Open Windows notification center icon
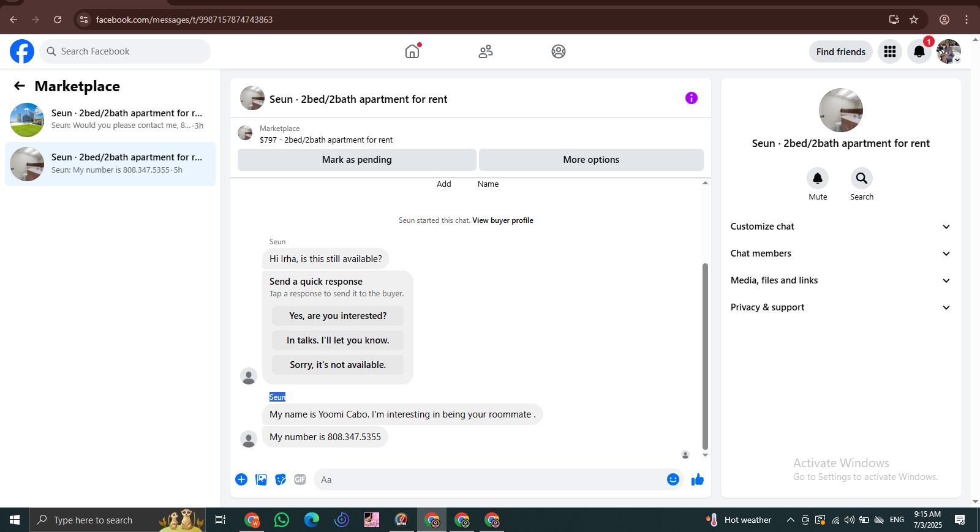980x532 pixels. pyautogui.click(x=960, y=520)
